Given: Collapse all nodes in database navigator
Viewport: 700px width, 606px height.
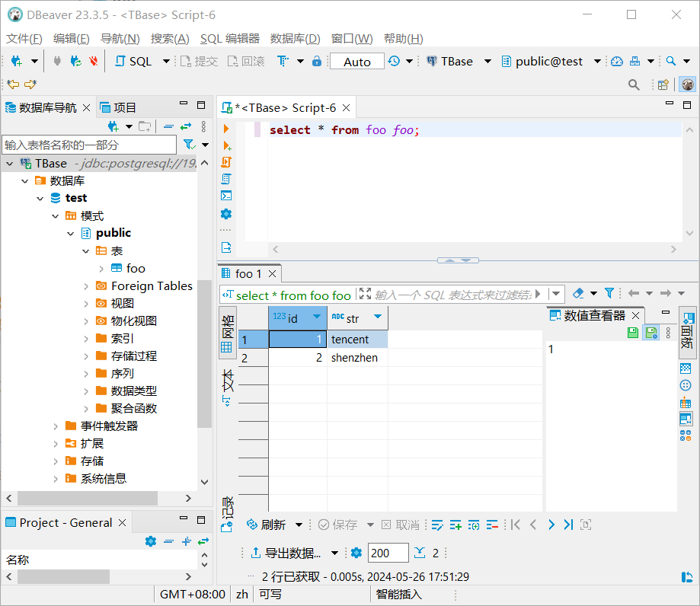Looking at the screenshot, I should coord(168,126).
